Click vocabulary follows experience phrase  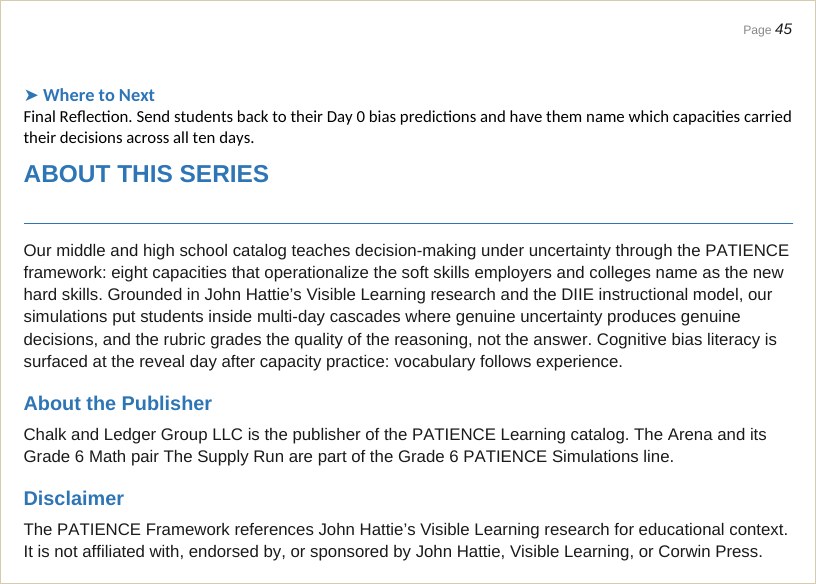(x=506, y=361)
